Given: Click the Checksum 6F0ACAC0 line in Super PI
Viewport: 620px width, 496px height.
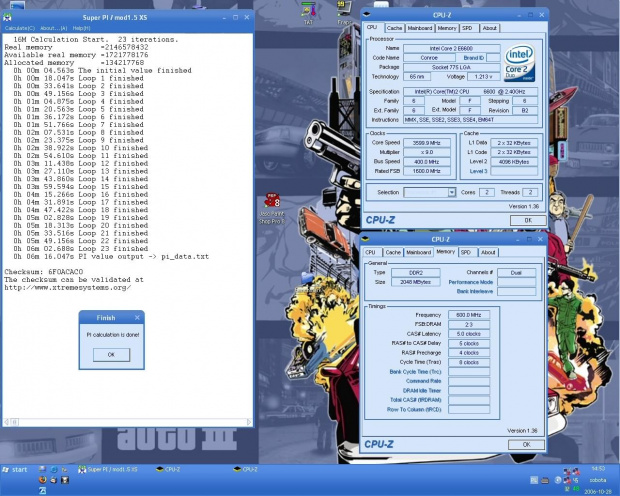Looking at the screenshot, I should 44,272.
